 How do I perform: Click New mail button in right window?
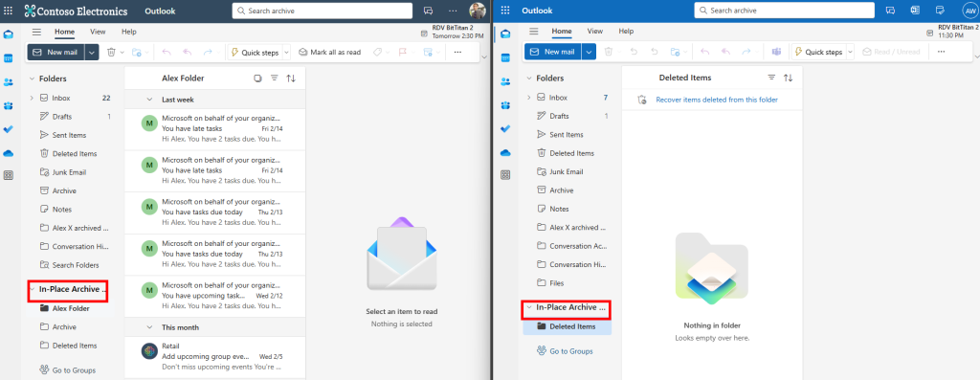(553, 52)
